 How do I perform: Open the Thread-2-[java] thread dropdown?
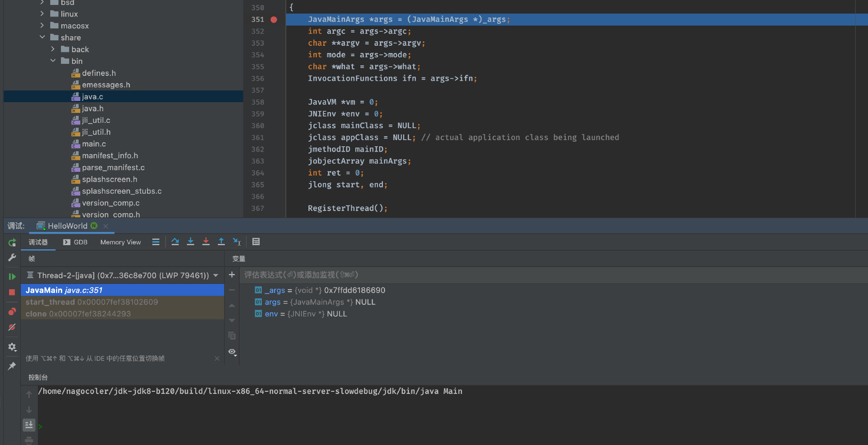click(x=216, y=275)
